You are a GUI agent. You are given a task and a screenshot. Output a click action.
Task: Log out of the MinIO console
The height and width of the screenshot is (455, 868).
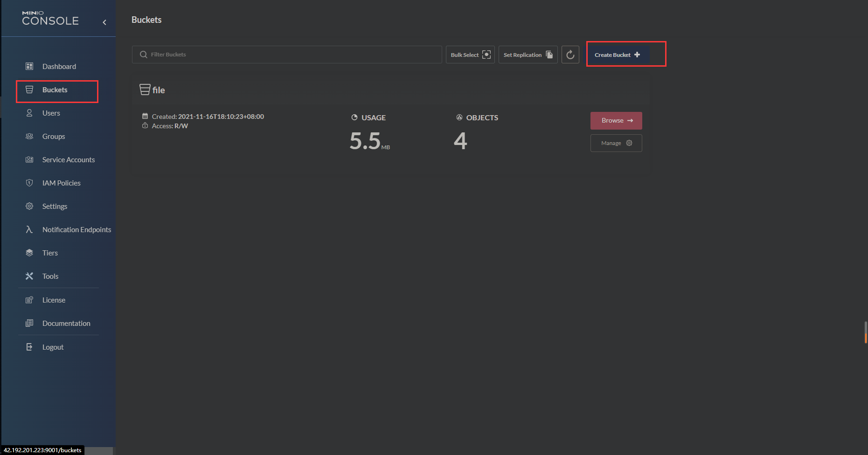pos(53,347)
